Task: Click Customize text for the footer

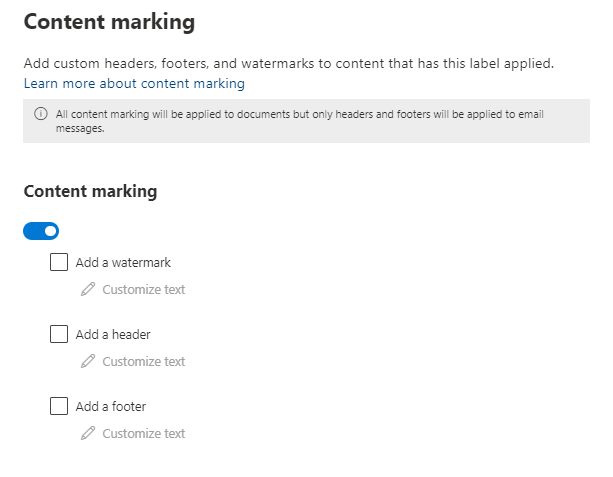Action: point(143,434)
